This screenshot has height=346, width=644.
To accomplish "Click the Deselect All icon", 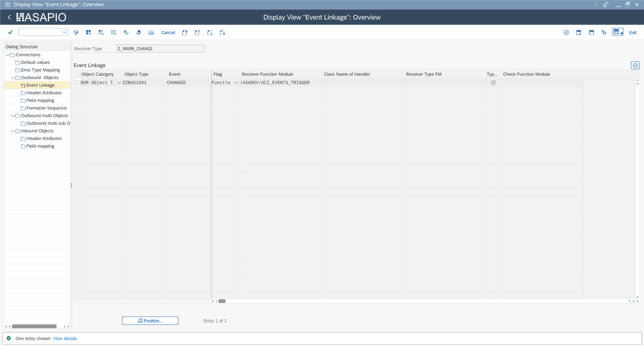I will pyautogui.click(x=114, y=33).
